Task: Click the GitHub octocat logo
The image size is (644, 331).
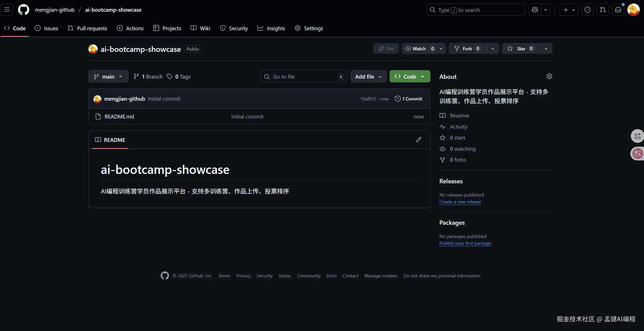Action: click(x=24, y=10)
